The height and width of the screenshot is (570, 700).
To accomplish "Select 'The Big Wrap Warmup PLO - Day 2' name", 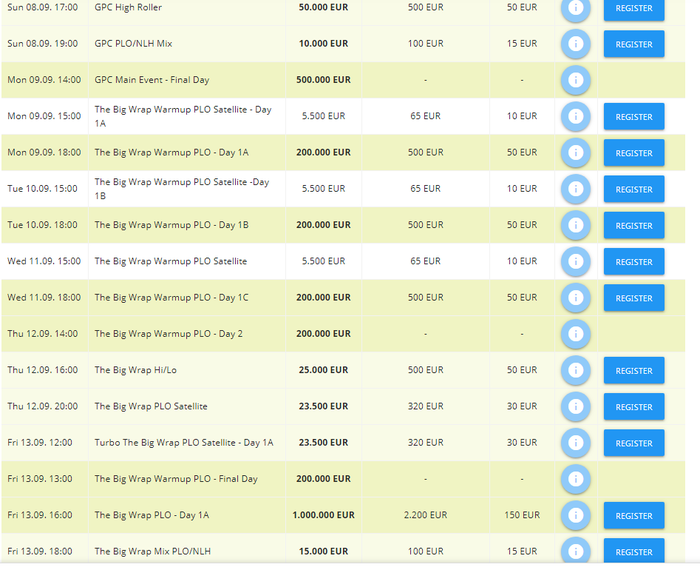I will coord(168,334).
